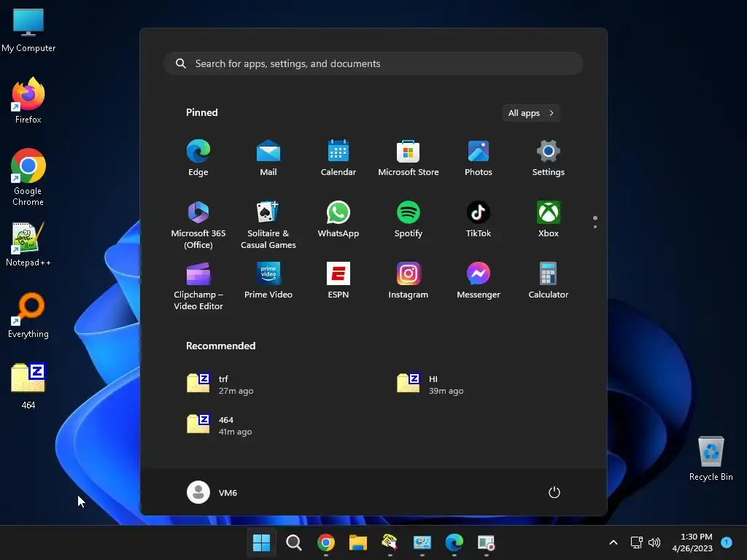The image size is (747, 560).
Task: Launch the Xbox app
Action: tap(549, 219)
